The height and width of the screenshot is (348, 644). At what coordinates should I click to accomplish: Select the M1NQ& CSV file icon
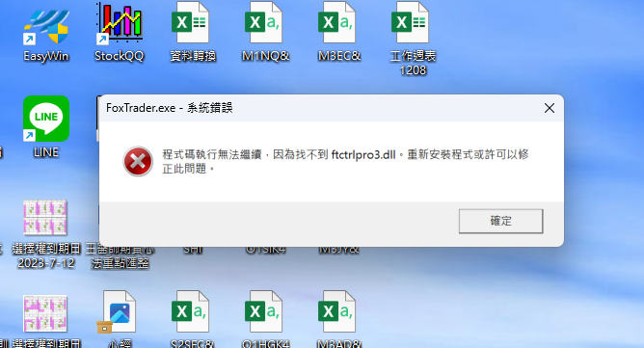(x=264, y=23)
